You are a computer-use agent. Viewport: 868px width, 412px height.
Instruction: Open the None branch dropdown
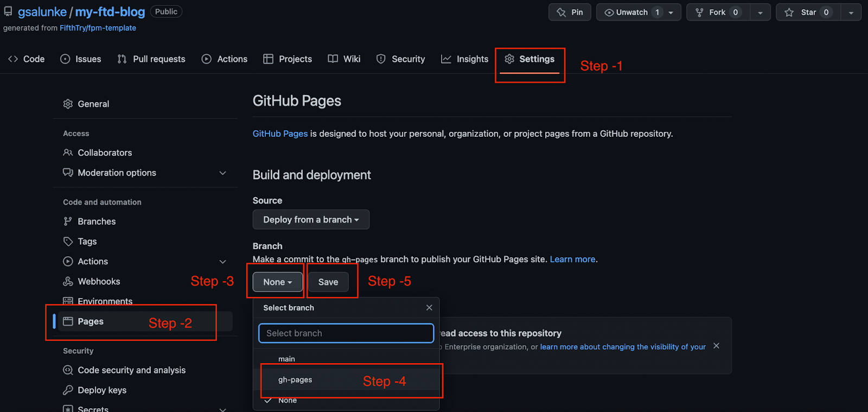pyautogui.click(x=278, y=282)
